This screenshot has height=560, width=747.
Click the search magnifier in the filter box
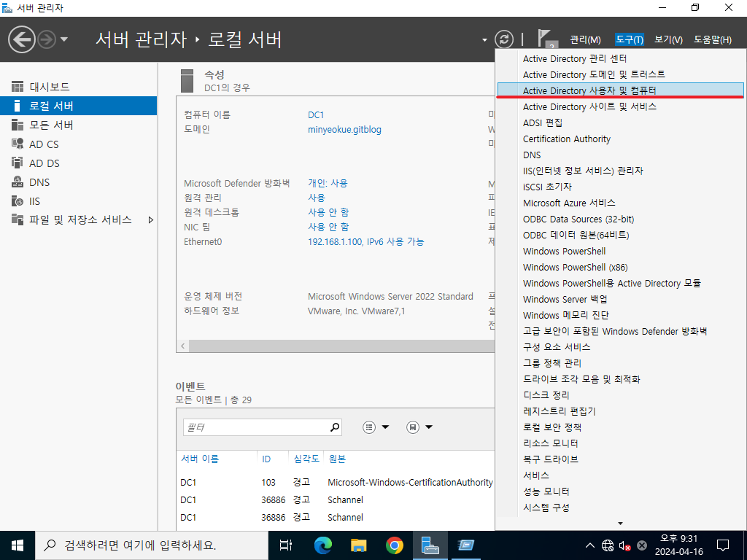(x=335, y=427)
